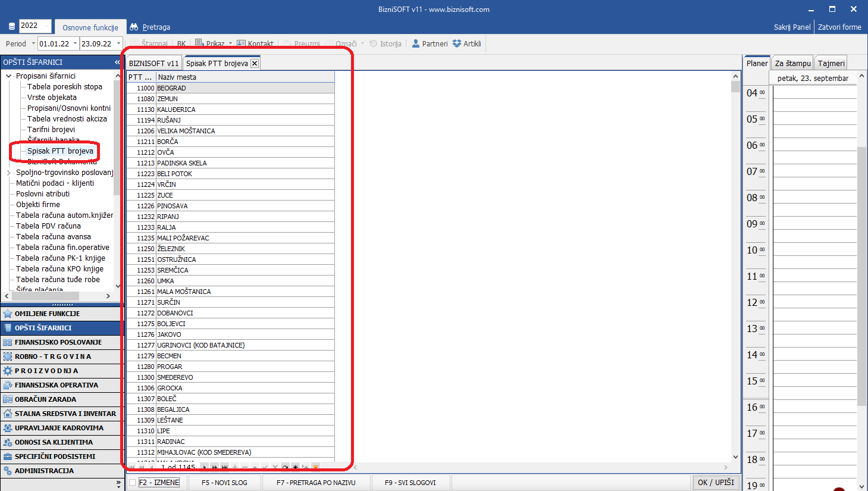Open Artikli from the toolbar
This screenshot has height=491, width=868.
click(457, 43)
